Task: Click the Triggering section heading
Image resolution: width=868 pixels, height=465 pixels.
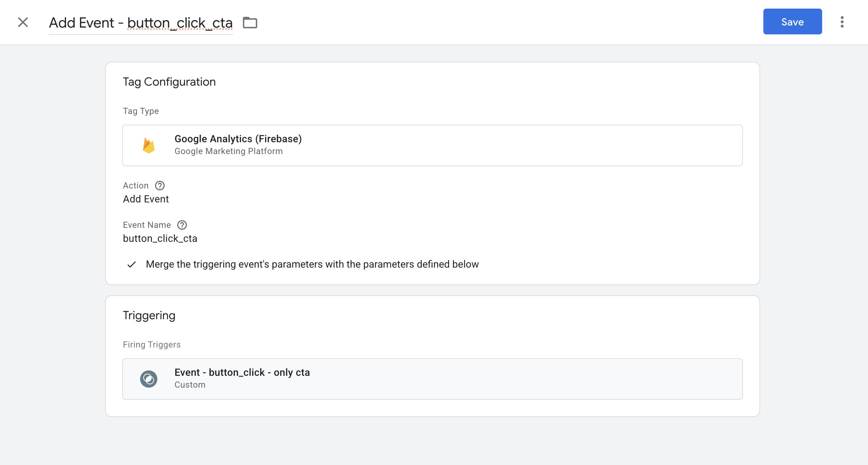Action: [x=149, y=315]
